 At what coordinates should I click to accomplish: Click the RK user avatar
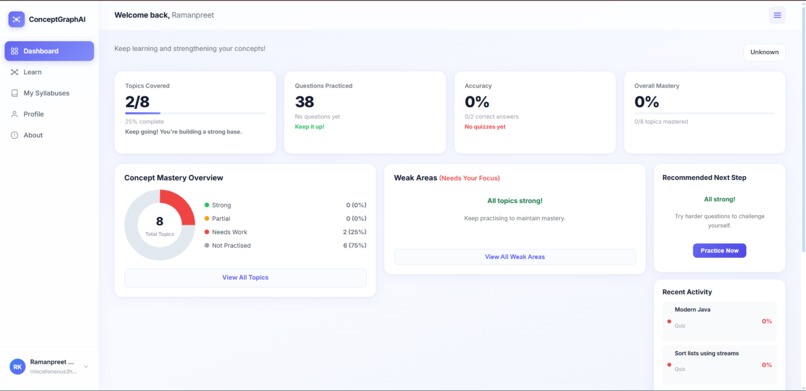tap(17, 366)
